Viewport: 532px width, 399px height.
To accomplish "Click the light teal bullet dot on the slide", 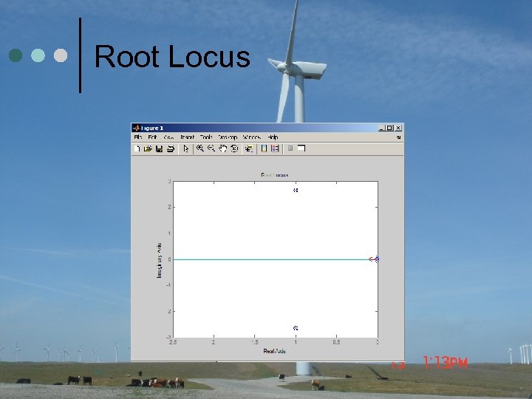I will point(38,55).
